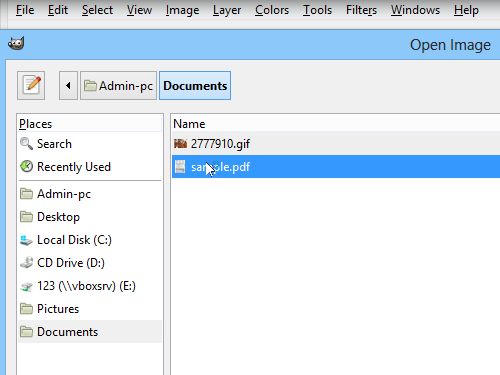Go to Admin-pc in the path bar
The height and width of the screenshot is (375, 500).
tap(118, 86)
